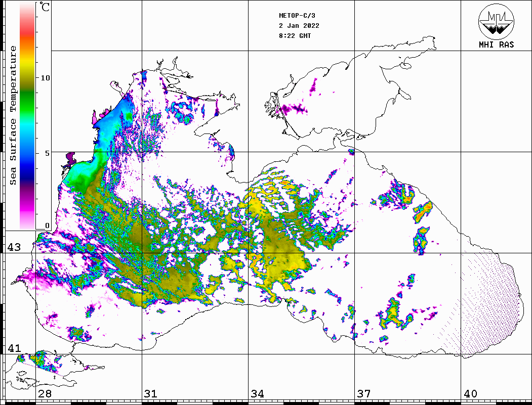The image size is (532, 405).
Task: Click the '2 Jan 2022' date text
Action: (x=299, y=26)
